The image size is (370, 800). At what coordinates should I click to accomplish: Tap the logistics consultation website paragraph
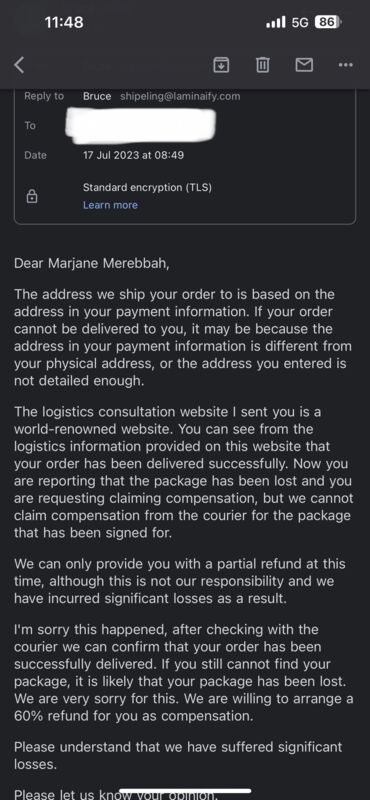pos(184,472)
